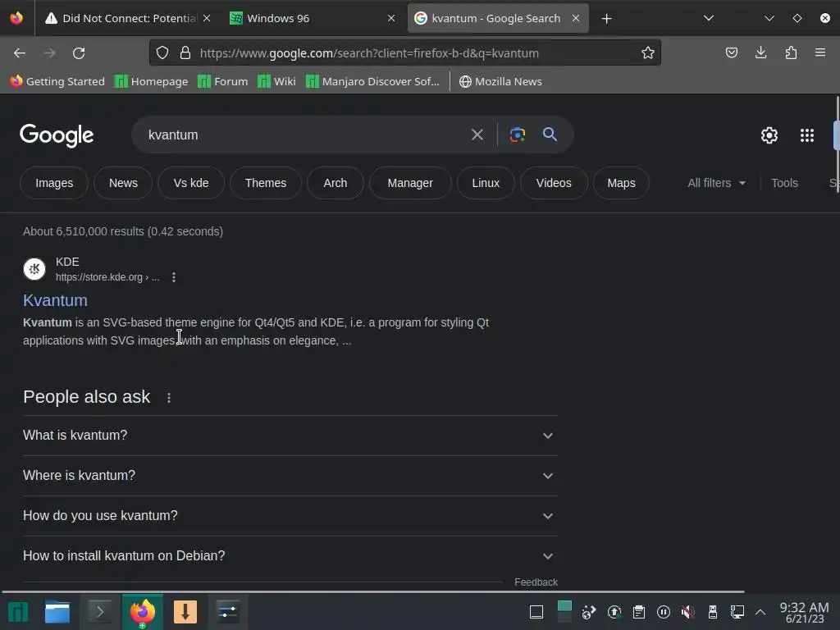Click the site security padlock icon

pyautogui.click(x=185, y=53)
